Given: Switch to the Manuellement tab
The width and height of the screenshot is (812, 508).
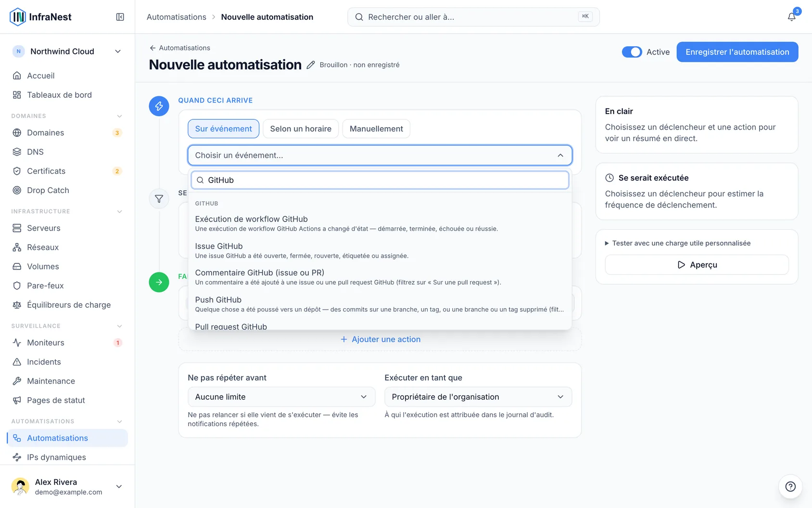Looking at the screenshot, I should click(376, 129).
